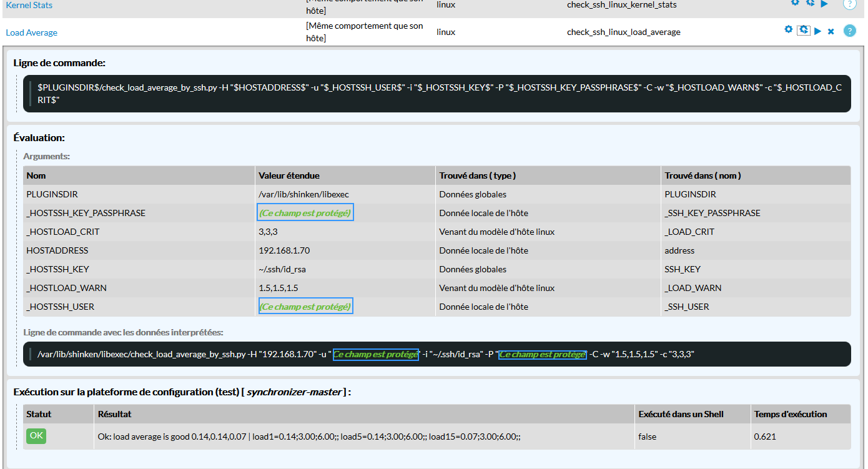
Task: Click the 'Ligne de commande:' raw command code block
Action: click(x=436, y=94)
